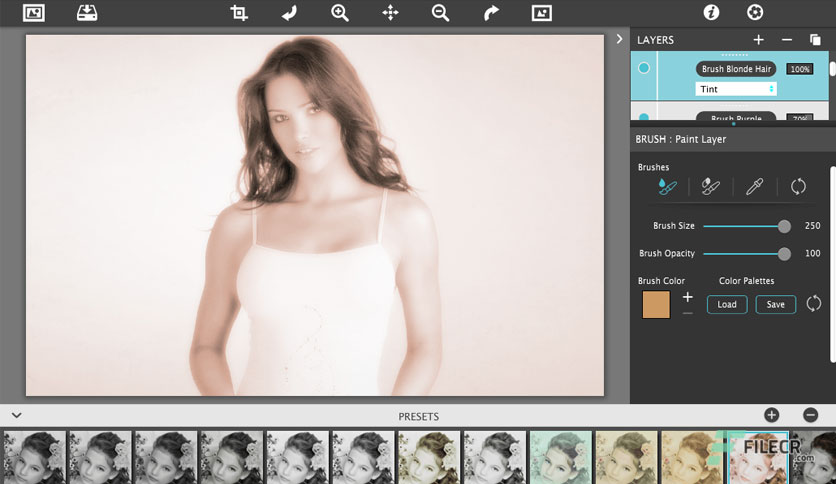Add brush color with plus sign
Viewport: 836px width, 484px height.
(688, 297)
